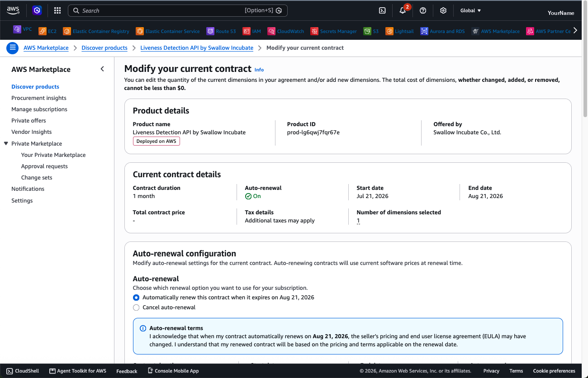Open CloudShell icon in top bar
This screenshot has height=378, width=588.
click(x=382, y=10)
